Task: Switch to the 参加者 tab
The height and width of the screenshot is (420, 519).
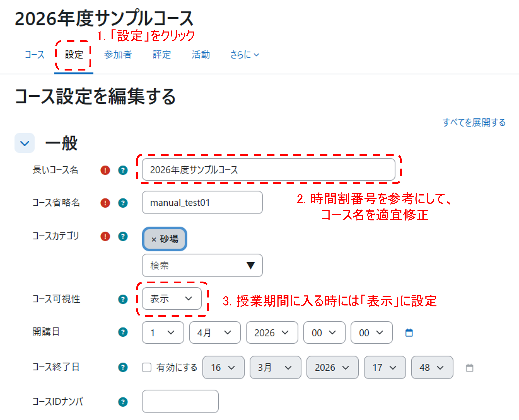Action: coord(118,55)
